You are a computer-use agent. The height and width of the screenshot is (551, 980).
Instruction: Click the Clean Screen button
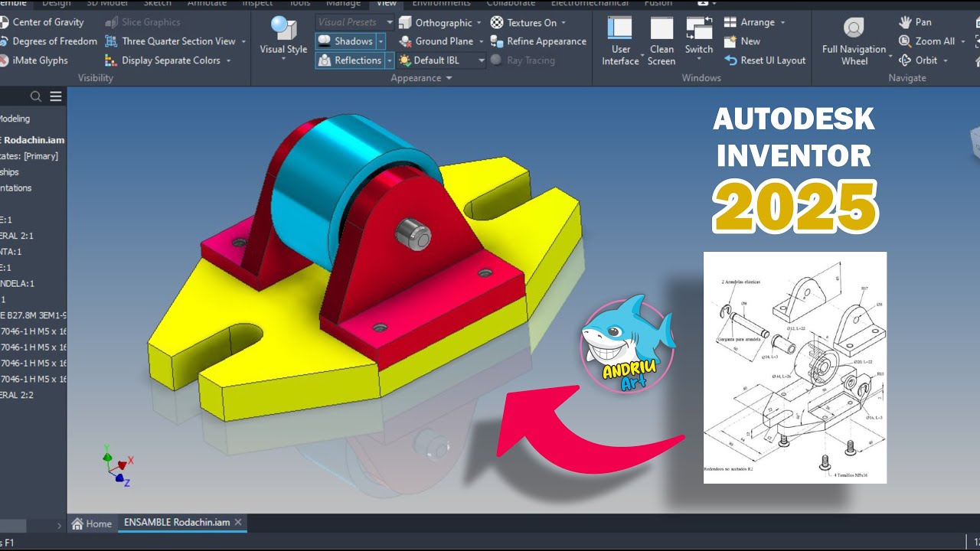661,40
